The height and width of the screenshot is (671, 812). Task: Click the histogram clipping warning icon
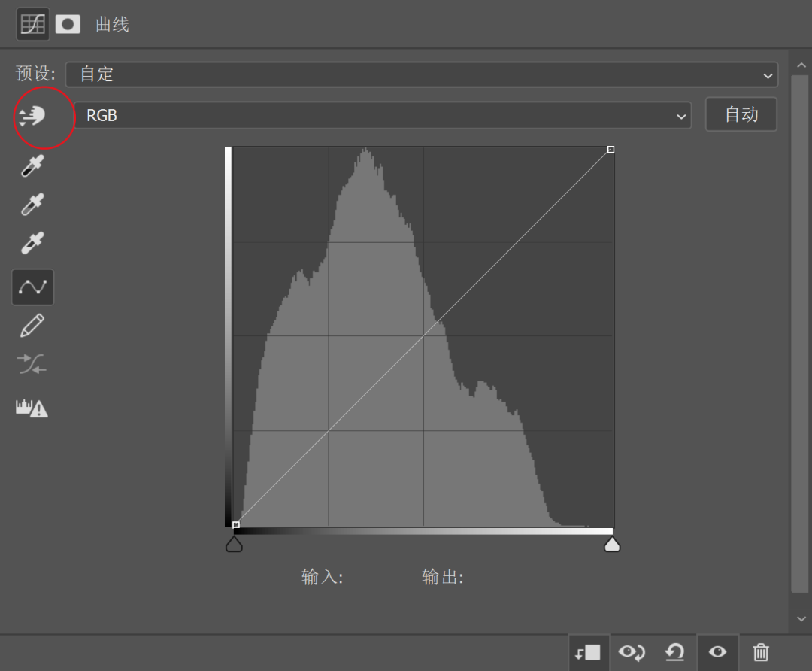coord(32,408)
